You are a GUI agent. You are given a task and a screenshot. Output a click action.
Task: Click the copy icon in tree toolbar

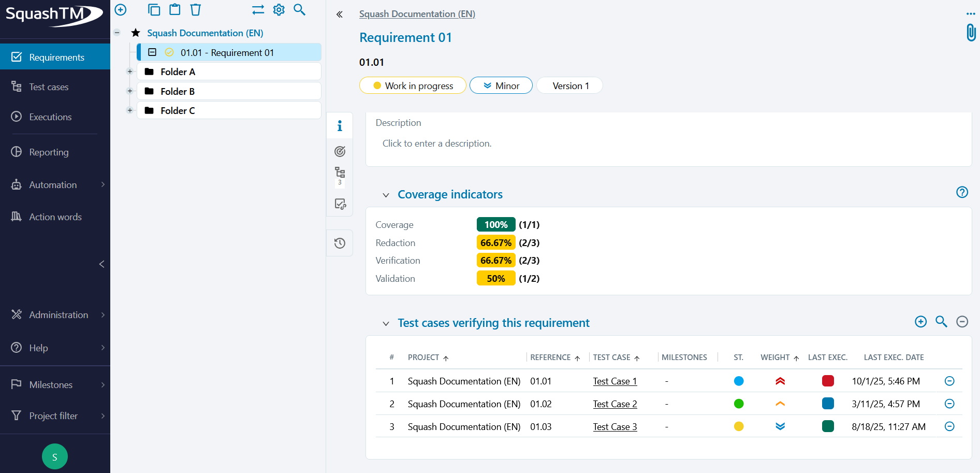[x=154, y=9]
